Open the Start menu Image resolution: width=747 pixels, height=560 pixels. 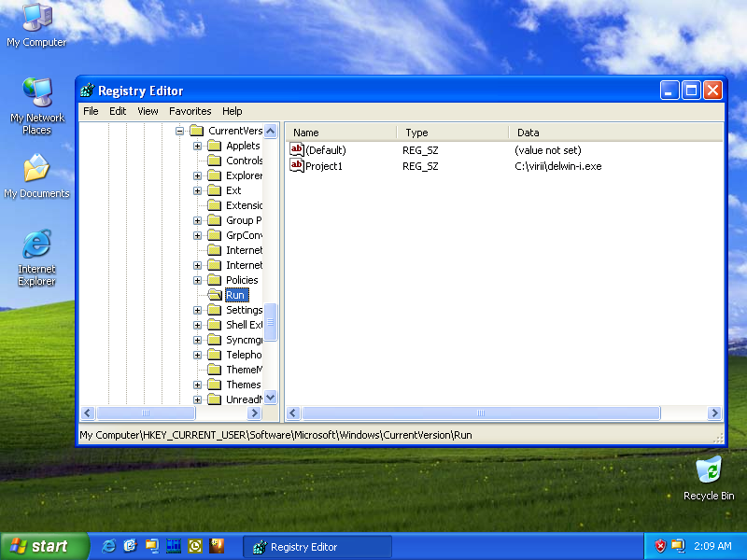[x=44, y=546]
